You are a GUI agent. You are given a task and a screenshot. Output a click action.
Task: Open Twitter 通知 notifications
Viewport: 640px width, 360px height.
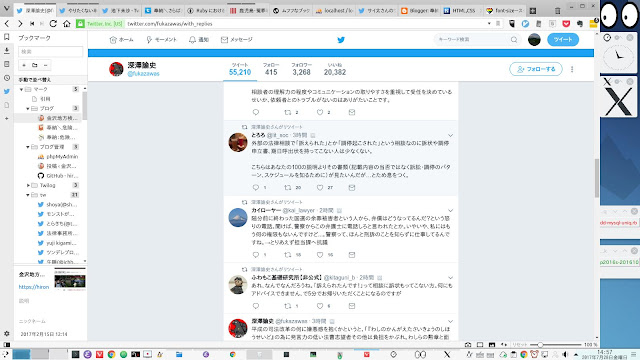(x=199, y=40)
